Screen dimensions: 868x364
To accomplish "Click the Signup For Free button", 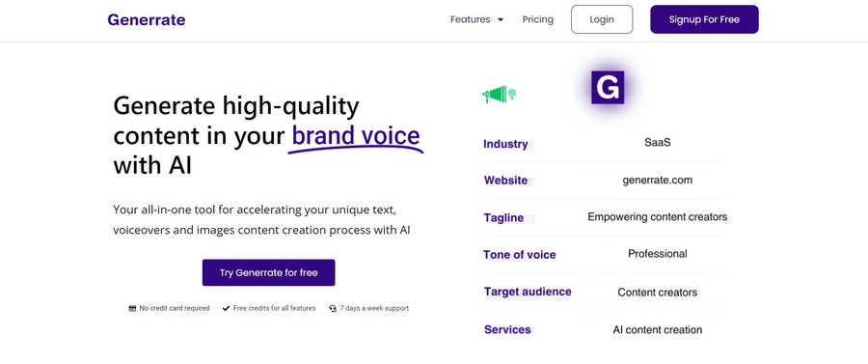I will [704, 19].
